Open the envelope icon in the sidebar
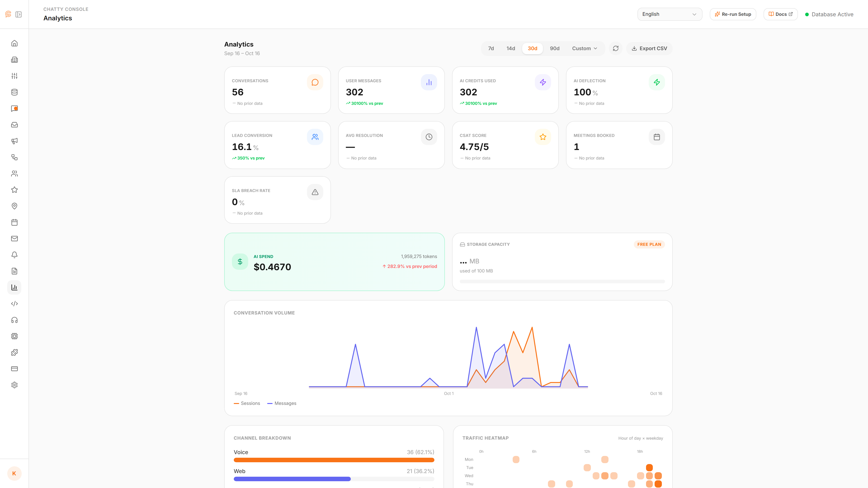Viewport: 868px width, 488px height. click(14, 239)
